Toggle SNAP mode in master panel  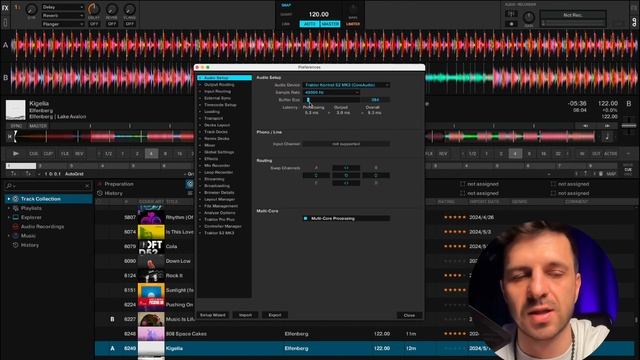pos(286,5)
